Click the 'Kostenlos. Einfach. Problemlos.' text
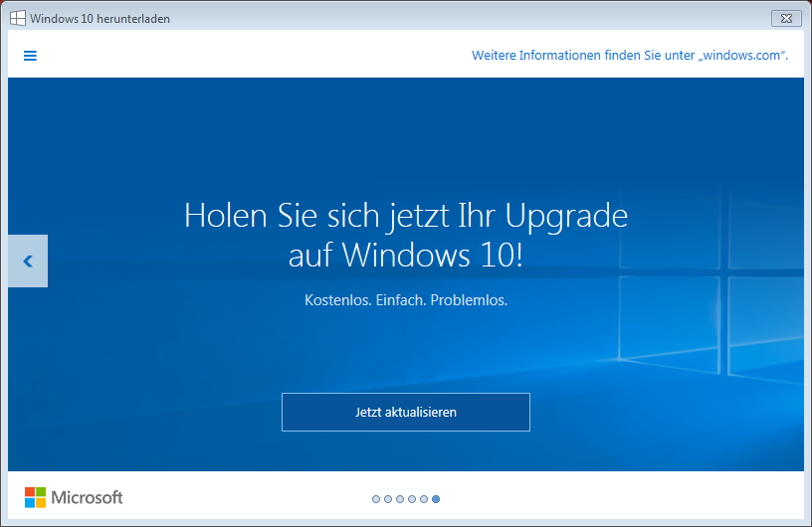The height and width of the screenshot is (527, 812). 406,300
